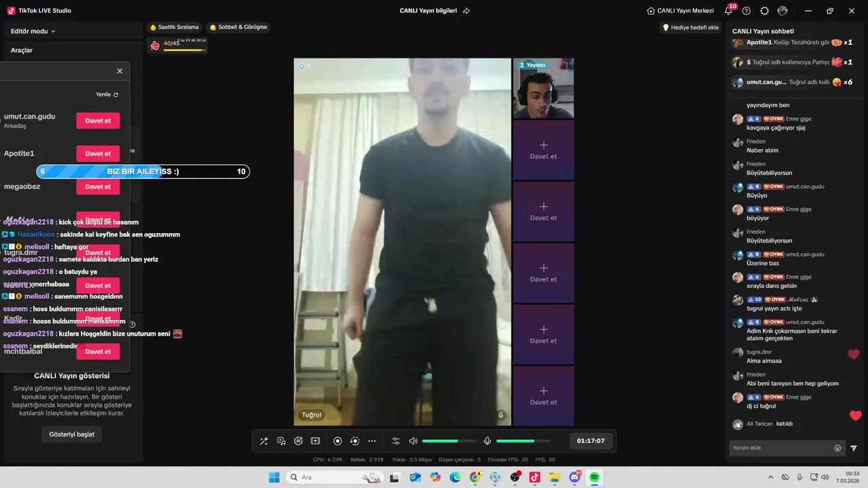This screenshot has height=488, width=868.
Task: Start recording with the record button
Action: click(x=338, y=441)
